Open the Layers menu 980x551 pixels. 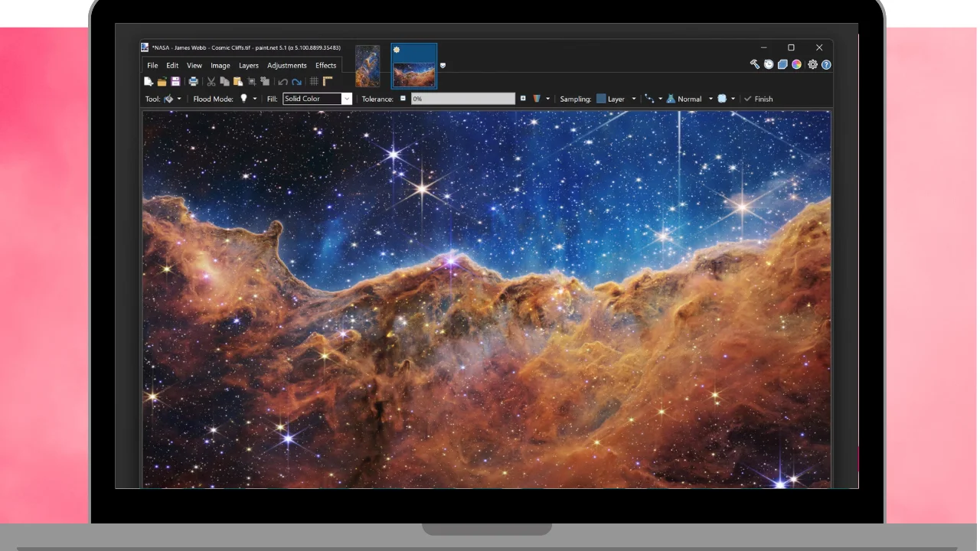coord(249,66)
